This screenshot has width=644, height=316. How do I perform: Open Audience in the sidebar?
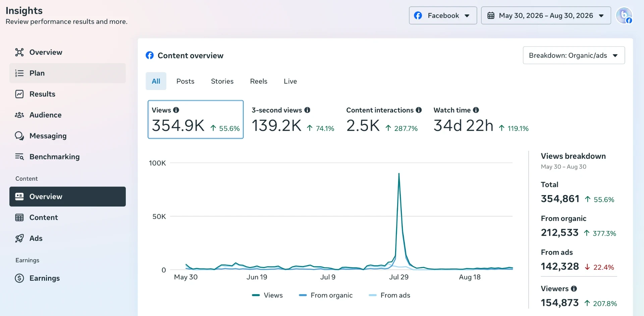point(67,115)
